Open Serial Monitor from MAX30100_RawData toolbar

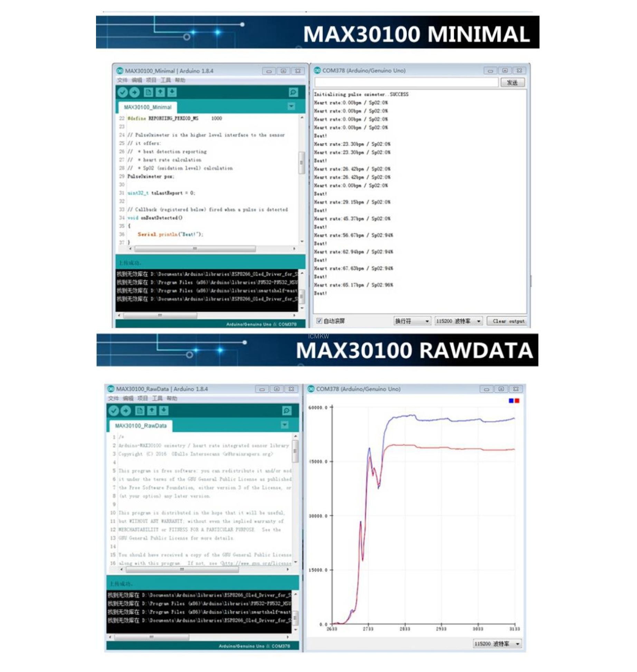point(286,411)
